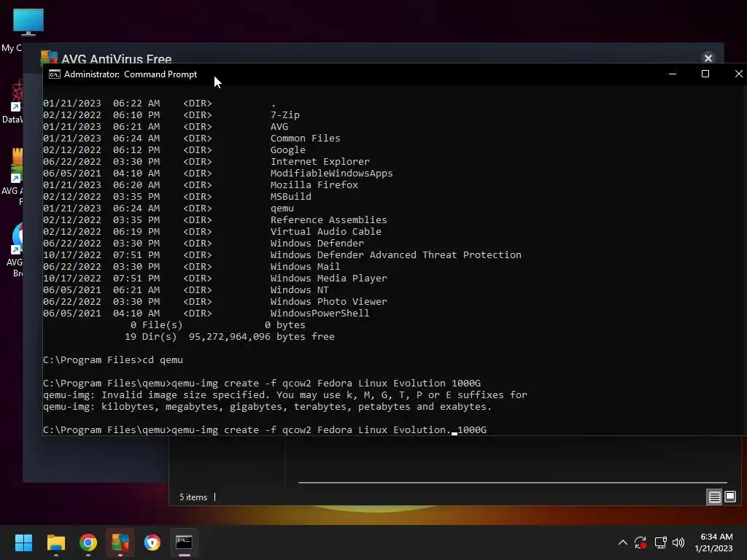The image size is (747, 560).
Task: Click the 'qemu' directory line
Action: point(169,209)
